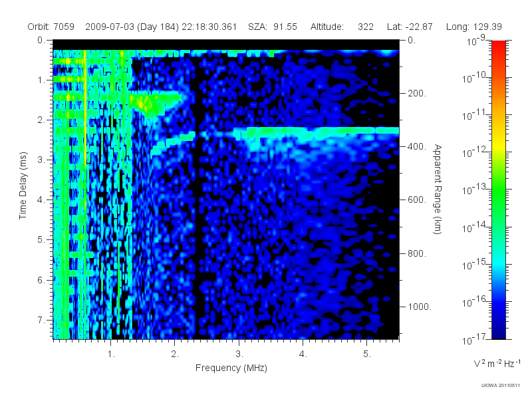Click the 5. tick label on time delay axis
Viewport: 532px width, 399px height.
(x=41, y=240)
